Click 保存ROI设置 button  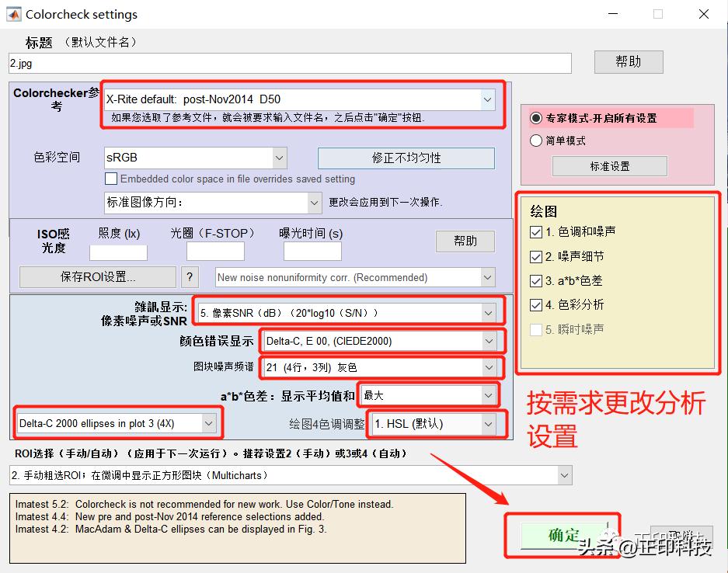point(98,277)
